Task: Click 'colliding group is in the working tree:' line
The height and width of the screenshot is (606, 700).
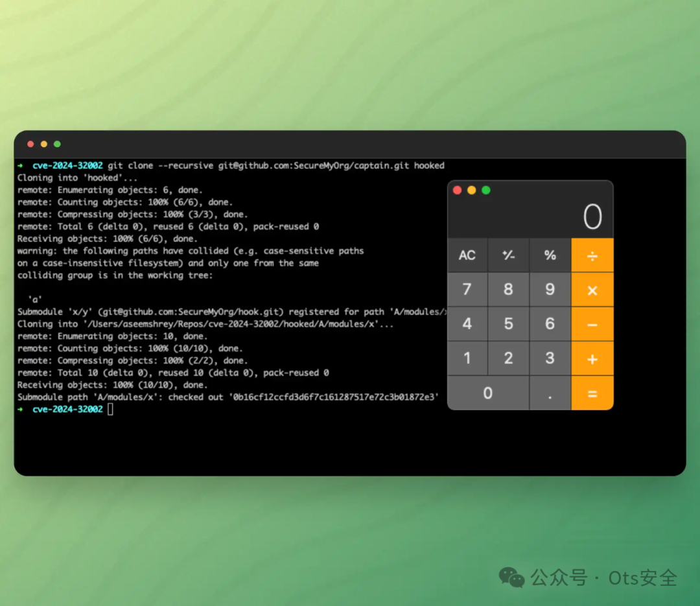Action: click(x=115, y=275)
